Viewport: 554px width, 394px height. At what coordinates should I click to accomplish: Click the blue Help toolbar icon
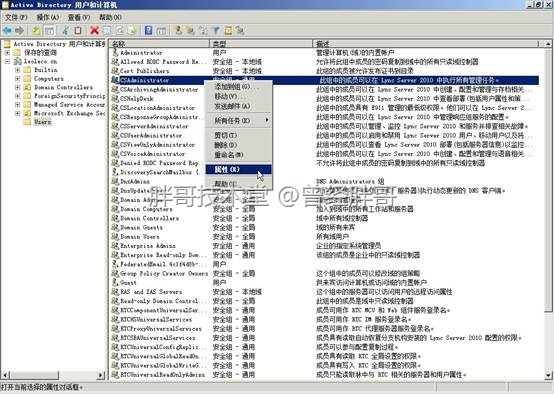(148, 31)
